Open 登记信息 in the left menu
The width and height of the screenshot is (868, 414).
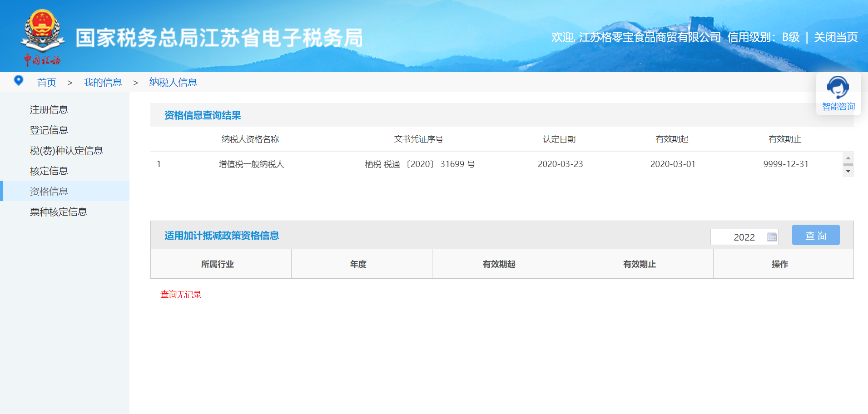[49, 130]
